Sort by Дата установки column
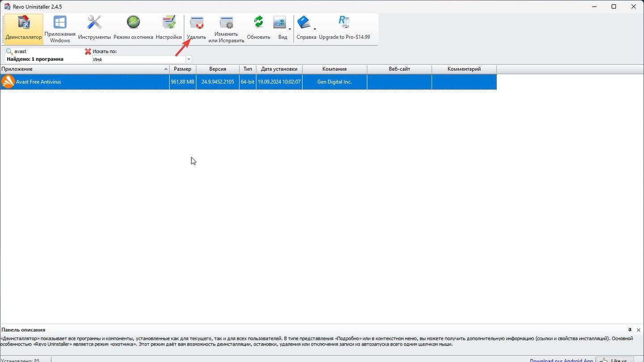Image resolution: width=644 pixels, height=362 pixels. point(279,69)
